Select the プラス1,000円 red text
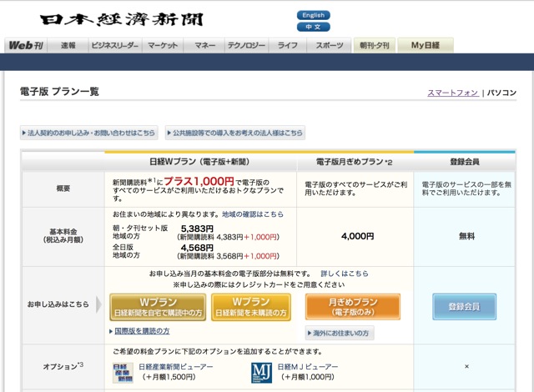 (199, 181)
